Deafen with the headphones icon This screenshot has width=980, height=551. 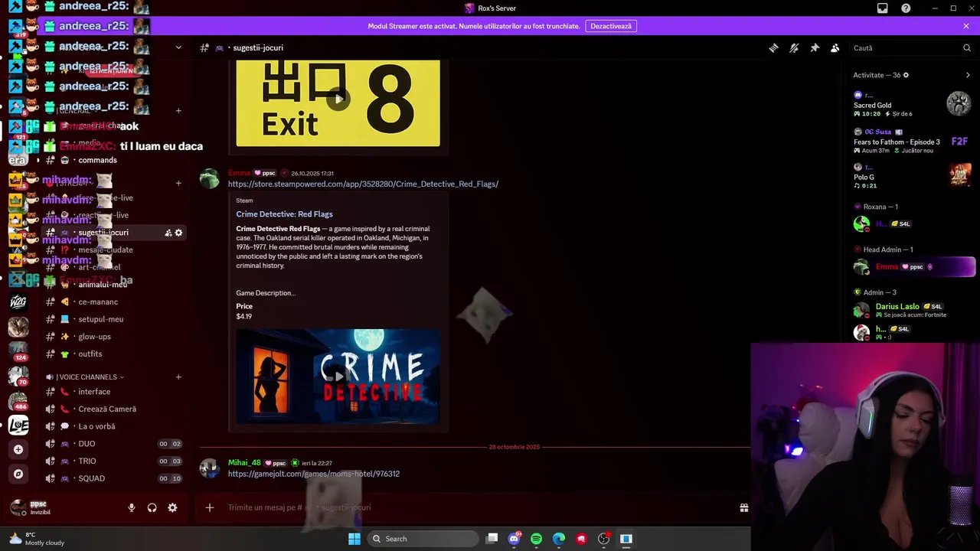pyautogui.click(x=152, y=507)
